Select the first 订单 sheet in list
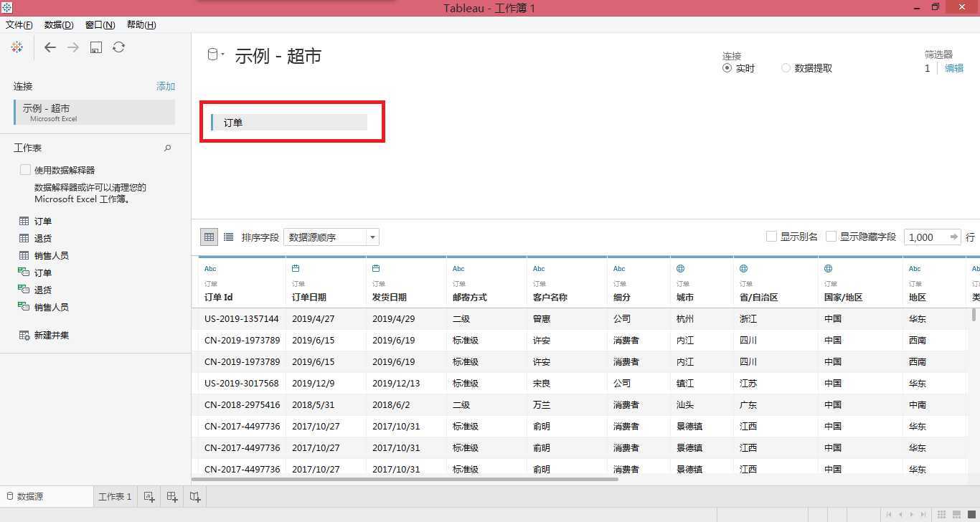The width and height of the screenshot is (980, 522). tap(43, 221)
